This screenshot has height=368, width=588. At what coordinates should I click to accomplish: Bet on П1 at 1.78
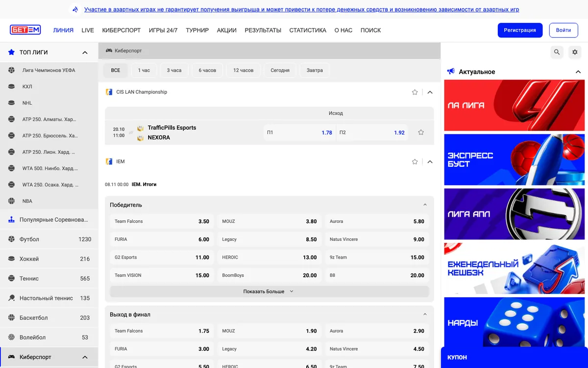[299, 132]
